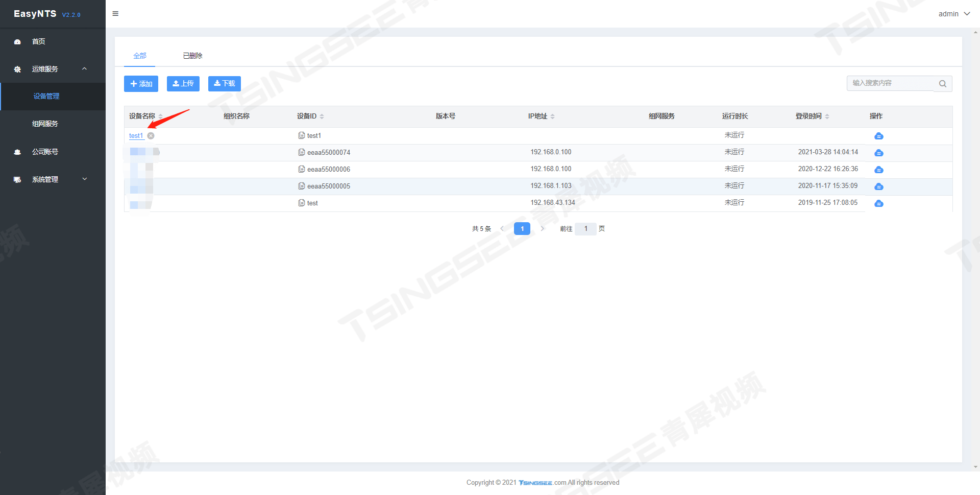The image size is (980, 495).
Task: Click cloud action icon for test row
Action: click(x=879, y=203)
